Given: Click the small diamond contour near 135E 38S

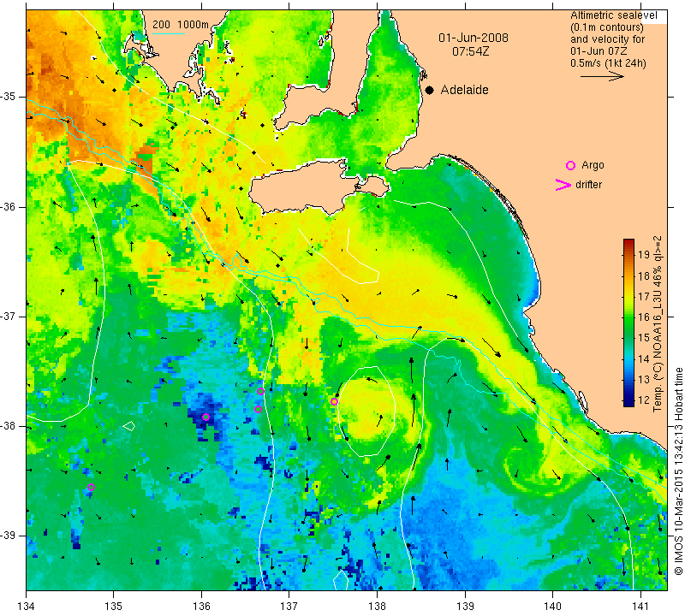Looking at the screenshot, I should click(x=129, y=426).
